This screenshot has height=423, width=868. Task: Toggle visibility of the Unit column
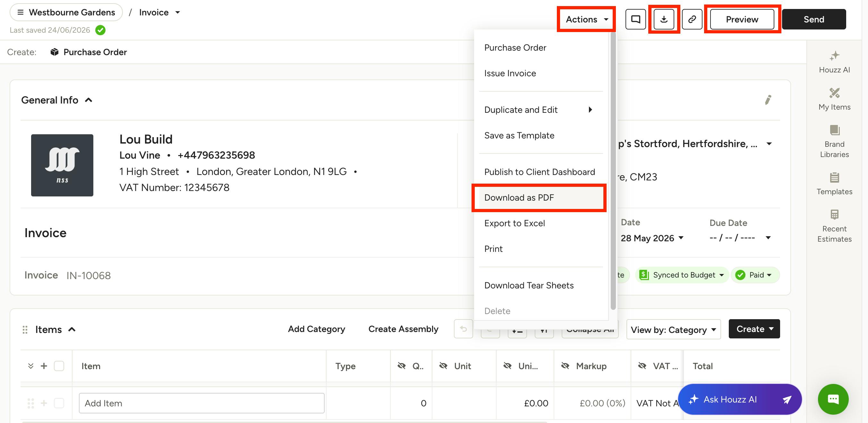(x=443, y=366)
